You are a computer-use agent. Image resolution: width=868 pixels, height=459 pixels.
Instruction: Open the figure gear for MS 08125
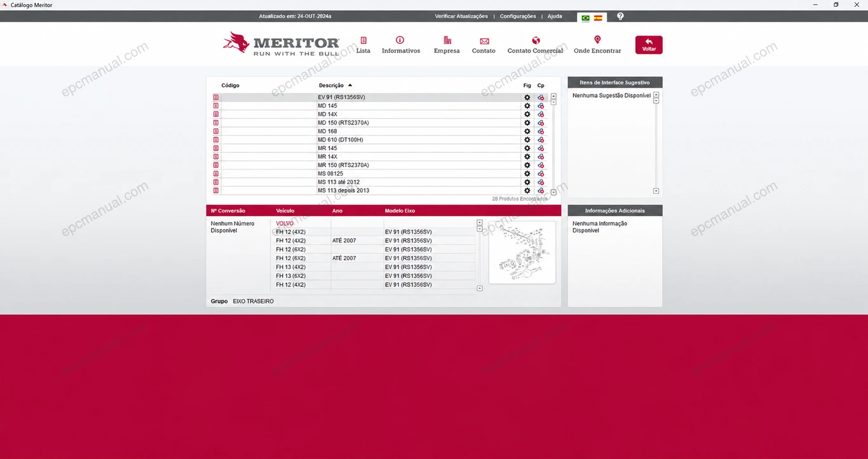click(527, 173)
